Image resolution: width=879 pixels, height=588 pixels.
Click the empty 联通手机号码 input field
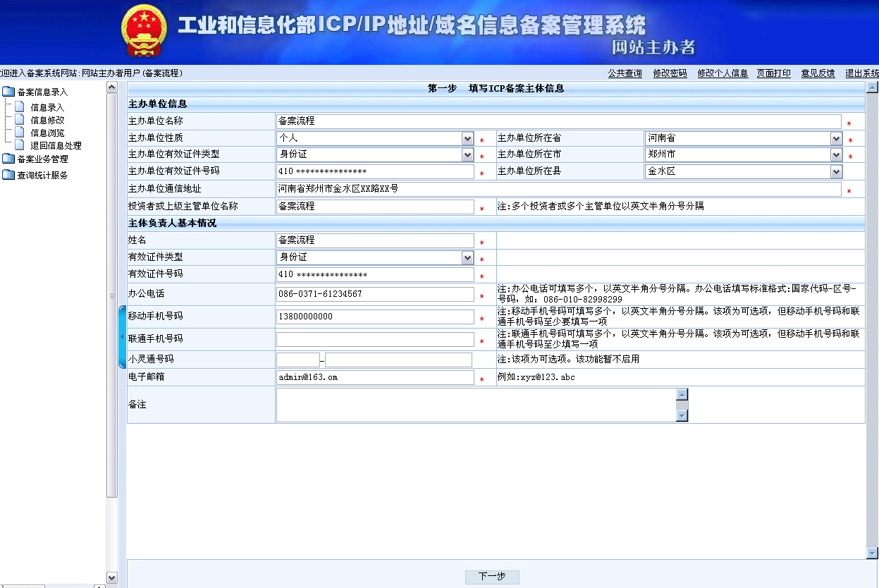[x=375, y=339]
